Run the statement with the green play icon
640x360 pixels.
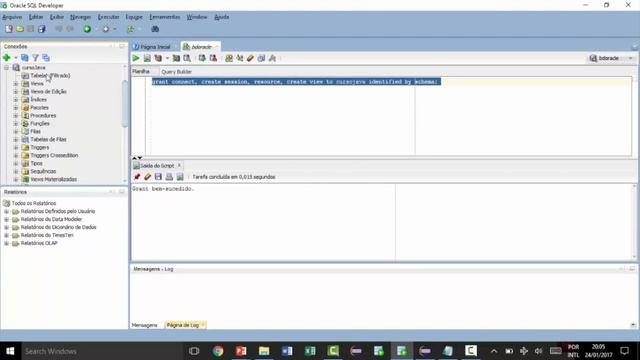click(x=136, y=58)
